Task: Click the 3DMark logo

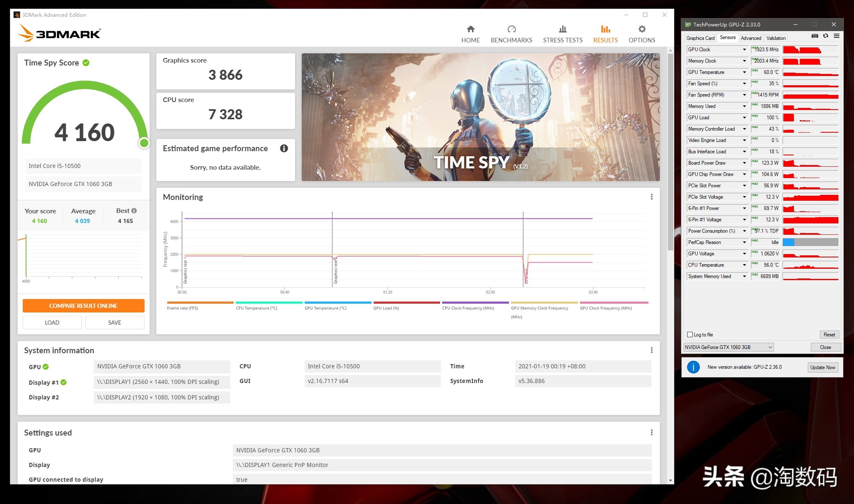Action: [x=59, y=33]
